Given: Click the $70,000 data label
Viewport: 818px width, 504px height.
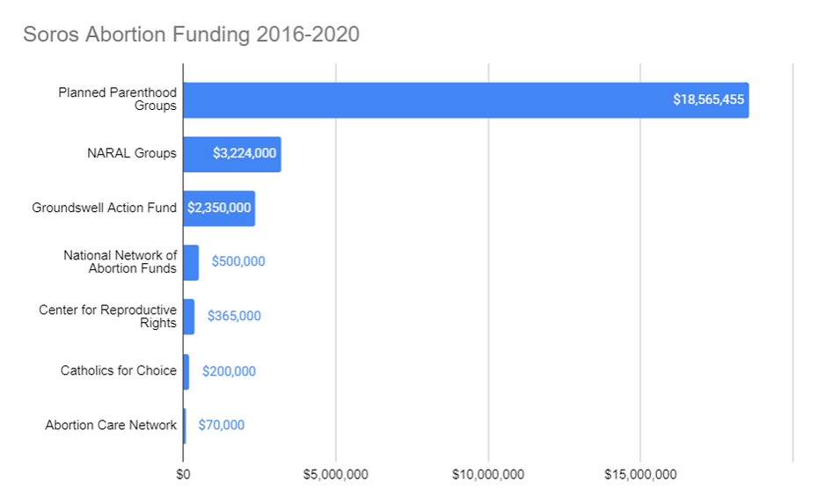Looking at the screenshot, I should 221,426.
